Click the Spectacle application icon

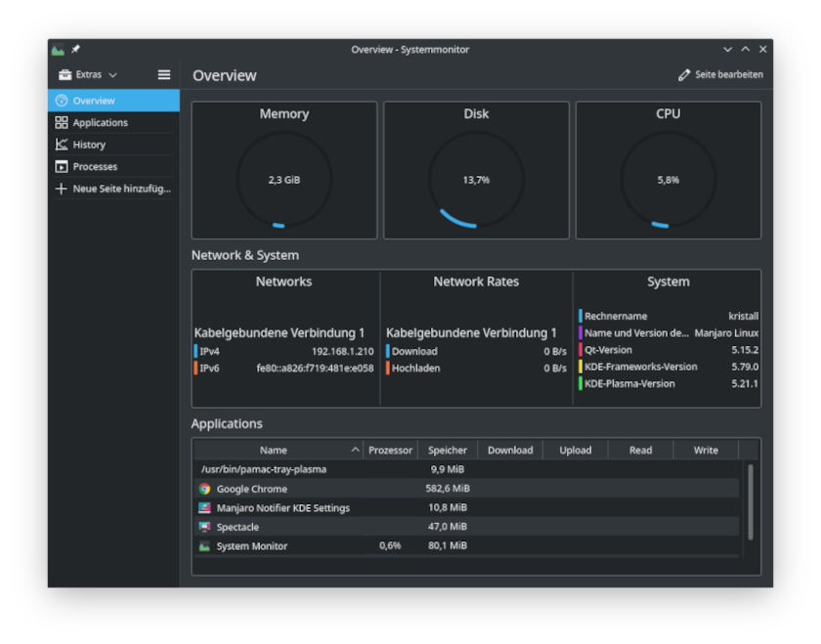204,527
